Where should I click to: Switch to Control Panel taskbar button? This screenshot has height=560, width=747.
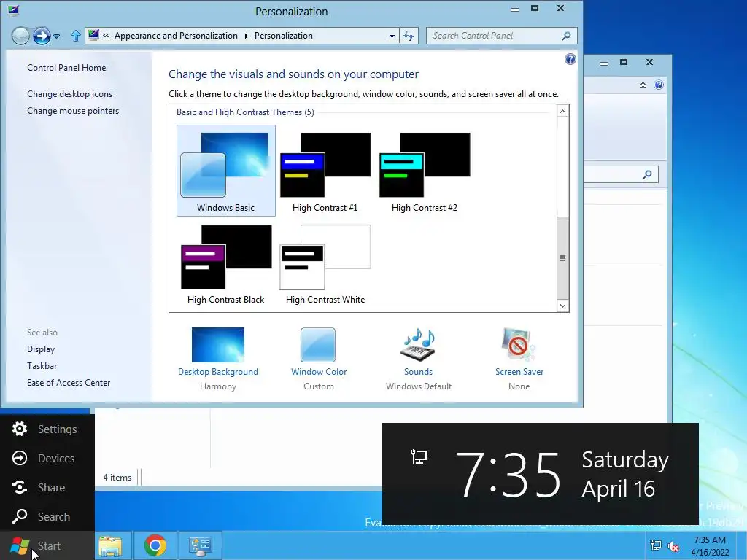point(200,545)
